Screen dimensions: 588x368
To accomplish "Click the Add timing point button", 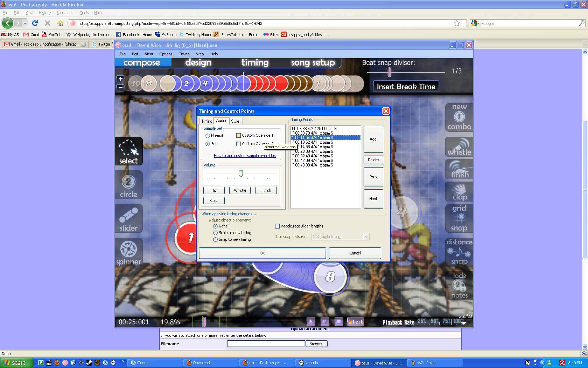I will click(373, 139).
